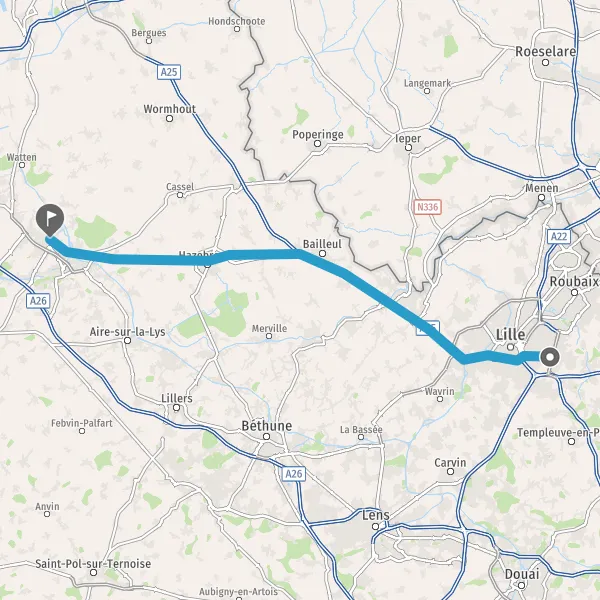Click the Douai city label
The height and width of the screenshot is (600, 600).
(x=522, y=574)
